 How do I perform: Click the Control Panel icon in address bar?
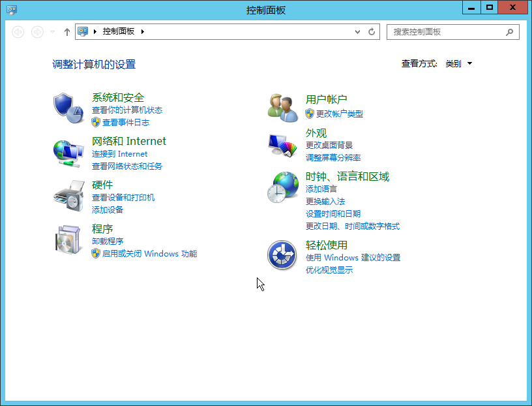[x=83, y=31]
